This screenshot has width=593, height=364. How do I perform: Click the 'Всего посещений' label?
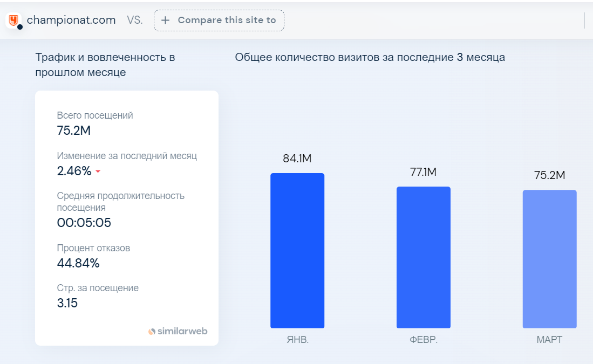[x=95, y=115]
